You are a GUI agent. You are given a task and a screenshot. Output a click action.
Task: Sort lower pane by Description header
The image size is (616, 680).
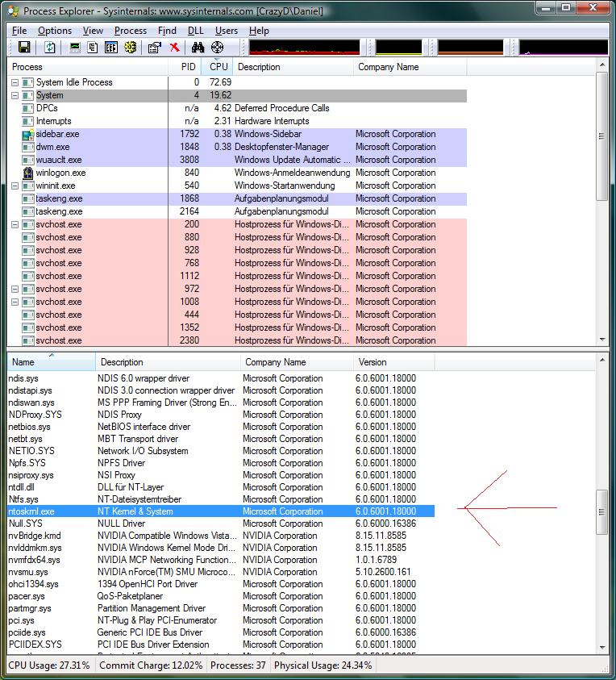[x=168, y=362]
